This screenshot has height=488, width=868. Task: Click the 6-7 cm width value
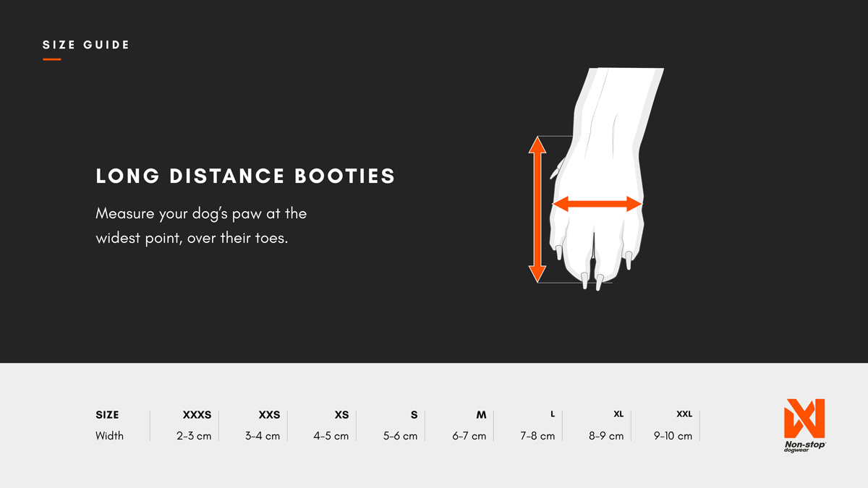click(469, 436)
